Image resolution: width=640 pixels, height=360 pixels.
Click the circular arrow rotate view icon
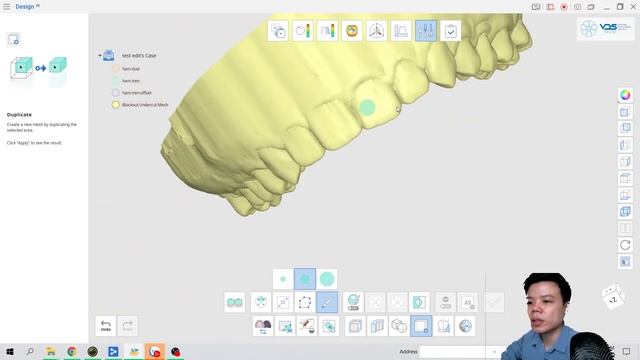pos(625,245)
